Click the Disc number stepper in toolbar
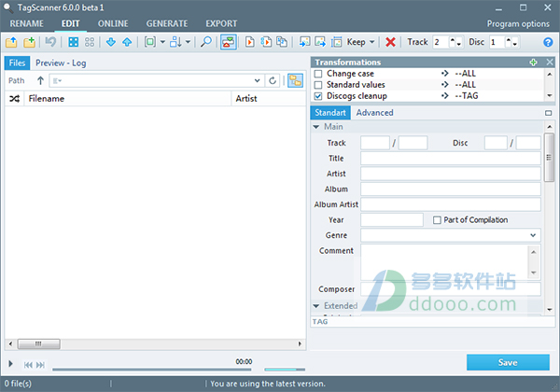Viewport: 560px width, 392px height. coord(511,42)
